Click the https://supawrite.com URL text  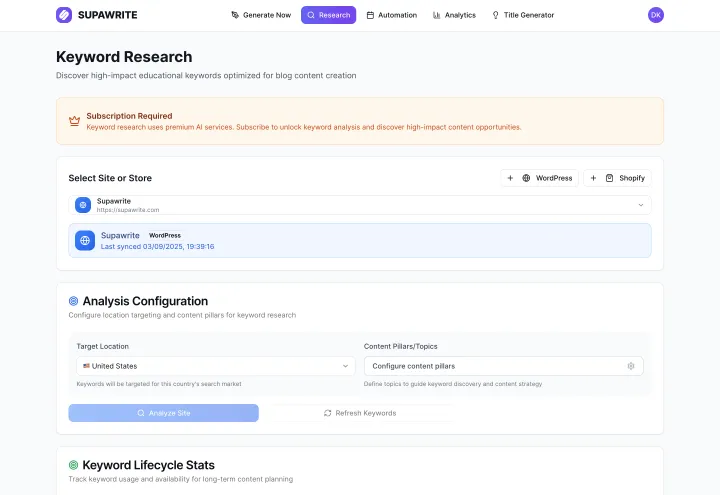pos(128,210)
